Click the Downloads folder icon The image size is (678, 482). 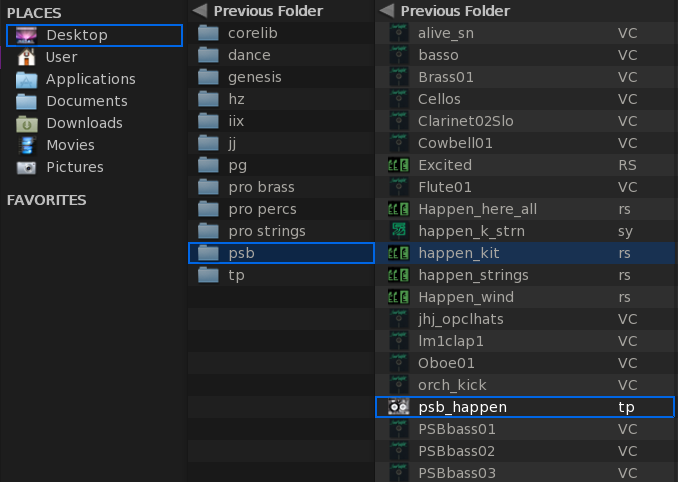coord(27,123)
